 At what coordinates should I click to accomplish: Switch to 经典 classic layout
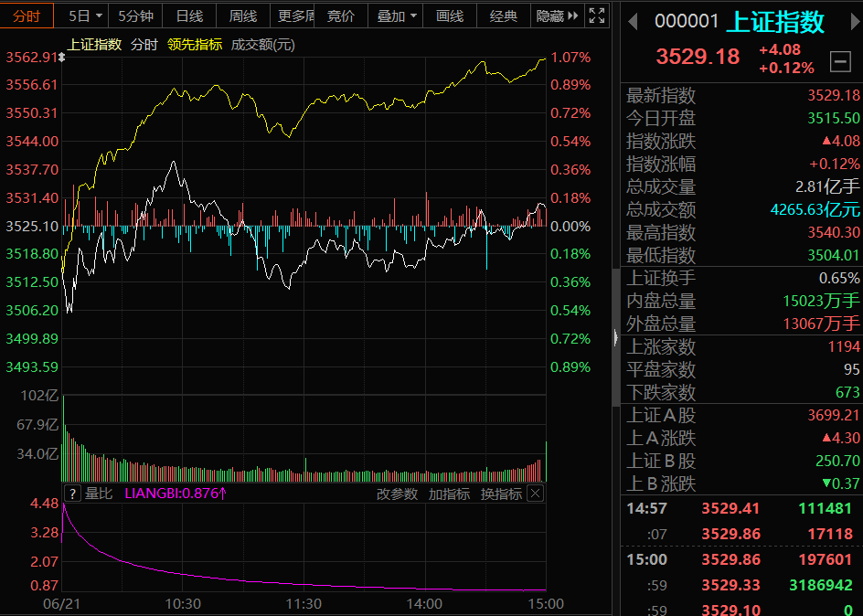[503, 16]
